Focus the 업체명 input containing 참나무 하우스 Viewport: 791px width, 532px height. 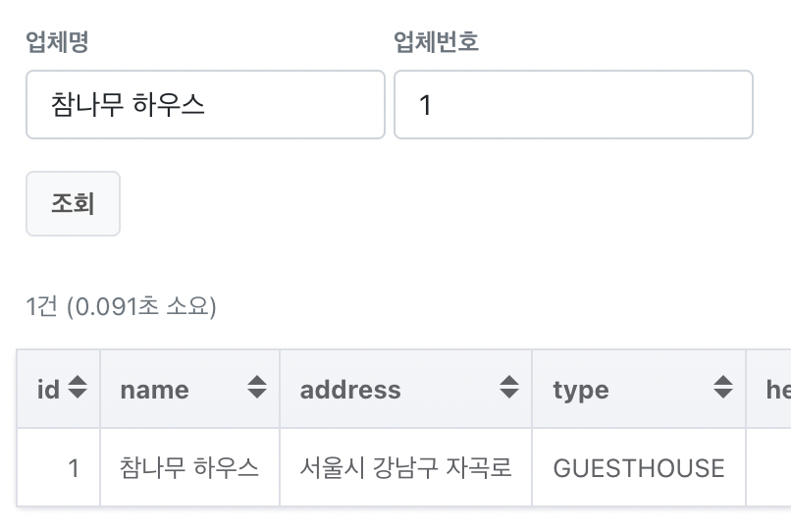click(205, 104)
